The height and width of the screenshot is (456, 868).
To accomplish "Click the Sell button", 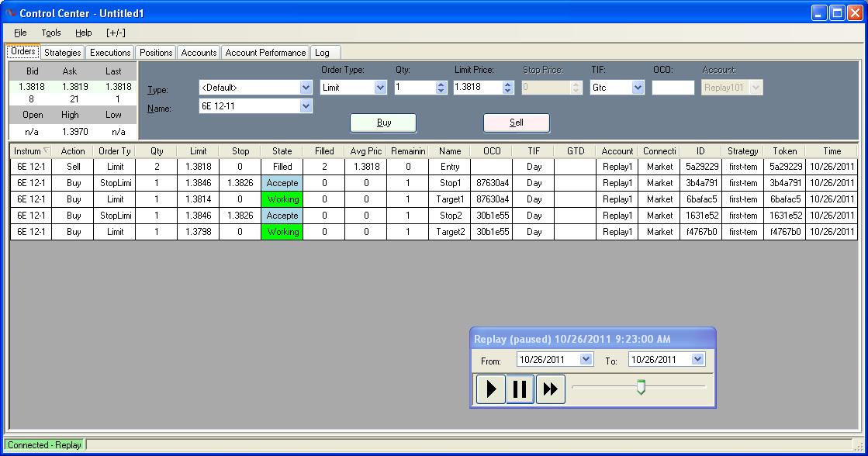I will [517, 123].
